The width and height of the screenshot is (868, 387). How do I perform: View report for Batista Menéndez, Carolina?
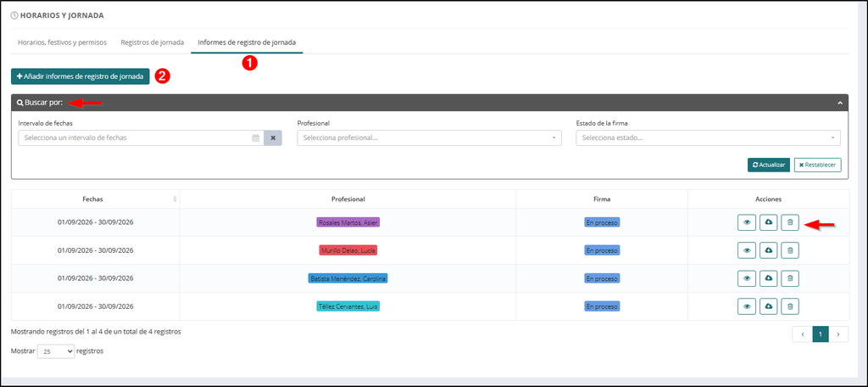tap(746, 278)
